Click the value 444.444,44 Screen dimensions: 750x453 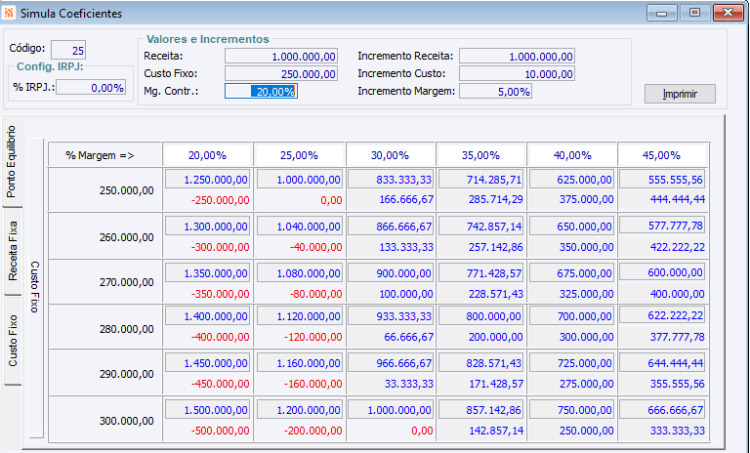tap(677, 199)
